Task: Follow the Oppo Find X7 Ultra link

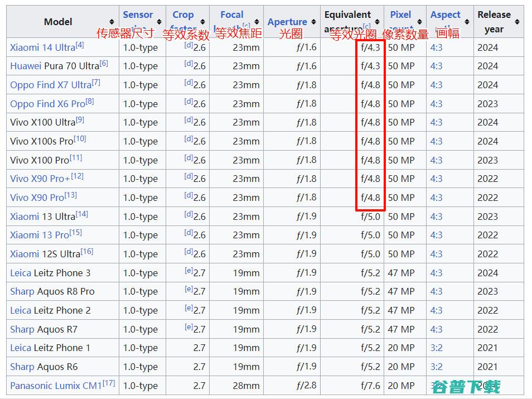Action: [x=50, y=85]
